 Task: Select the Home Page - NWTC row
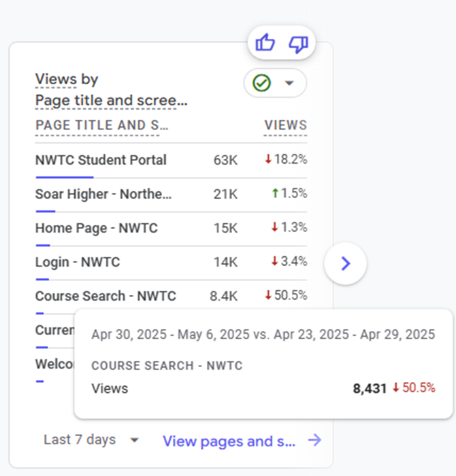171,228
